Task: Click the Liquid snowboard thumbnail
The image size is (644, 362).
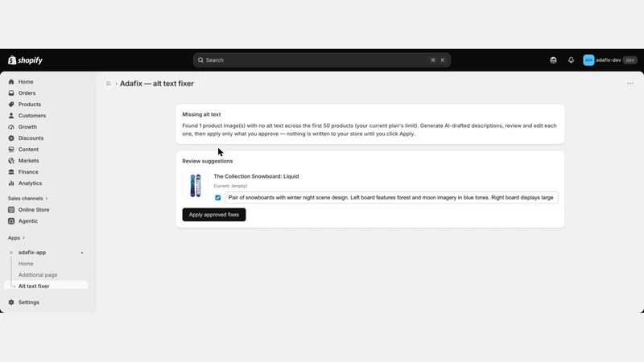Action: [196, 186]
